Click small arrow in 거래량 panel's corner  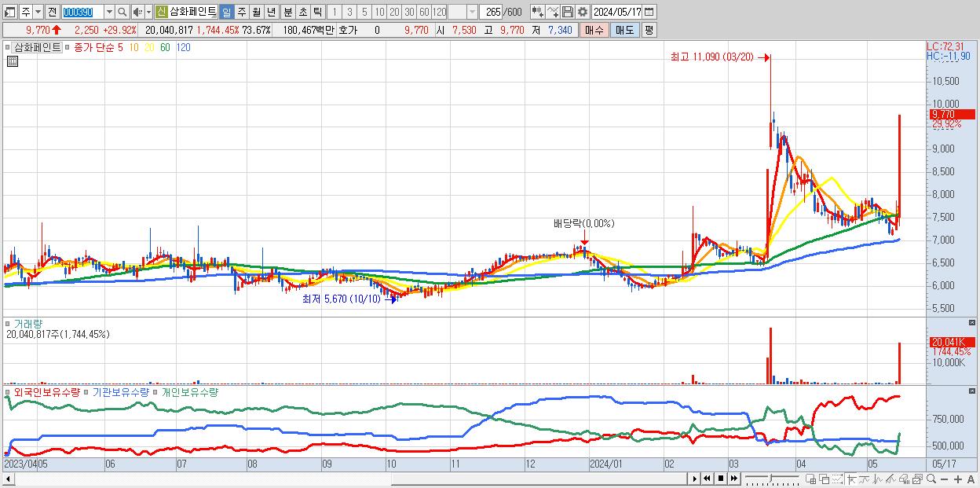[974, 322]
